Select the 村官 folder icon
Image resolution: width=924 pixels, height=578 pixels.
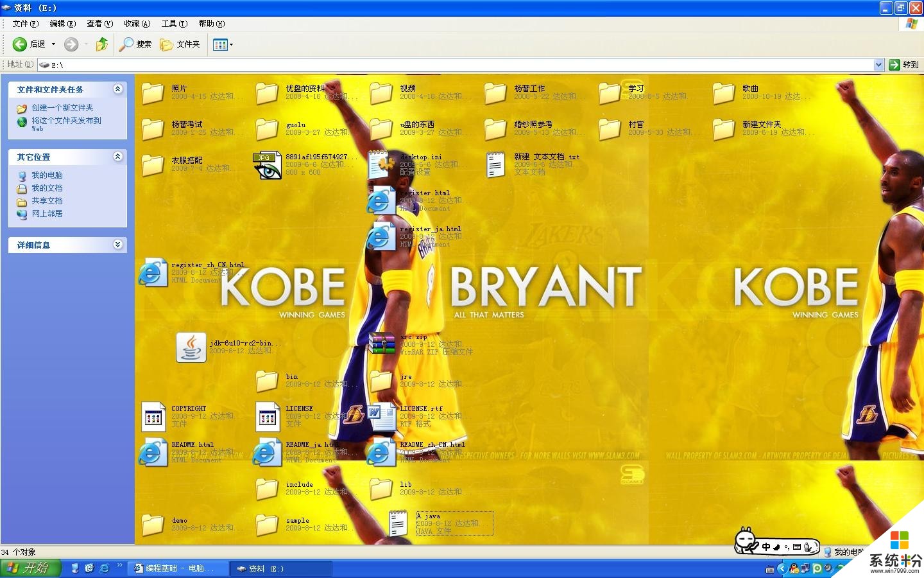(x=610, y=129)
